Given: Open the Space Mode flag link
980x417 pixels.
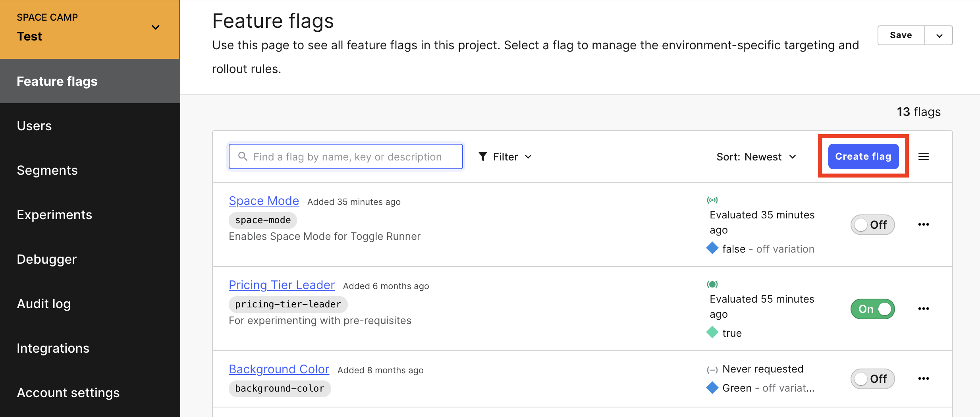Looking at the screenshot, I should 264,201.
